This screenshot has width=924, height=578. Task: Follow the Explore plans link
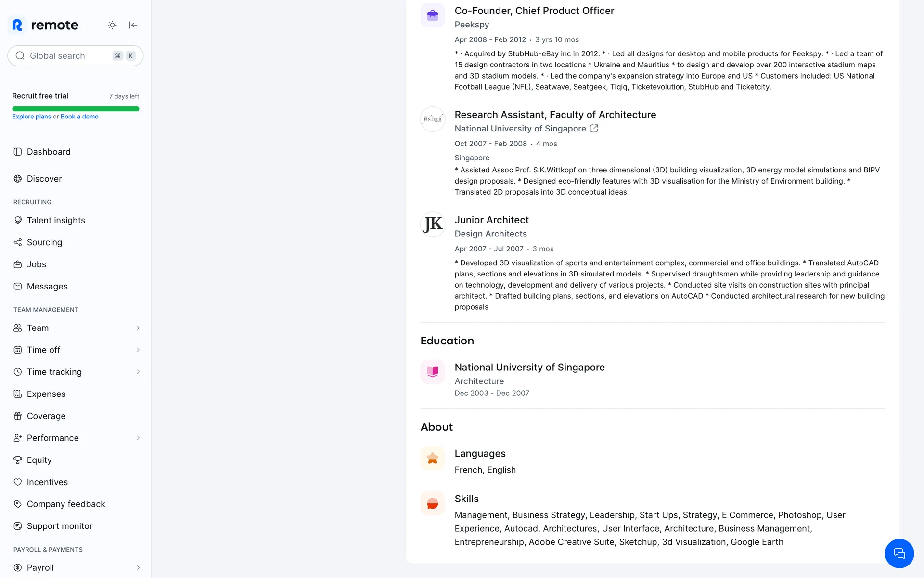click(31, 117)
